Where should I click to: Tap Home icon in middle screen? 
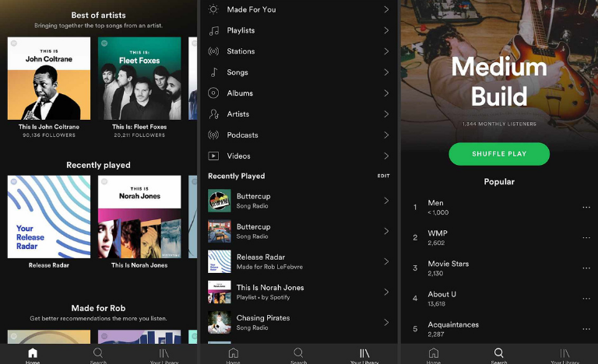tap(233, 353)
